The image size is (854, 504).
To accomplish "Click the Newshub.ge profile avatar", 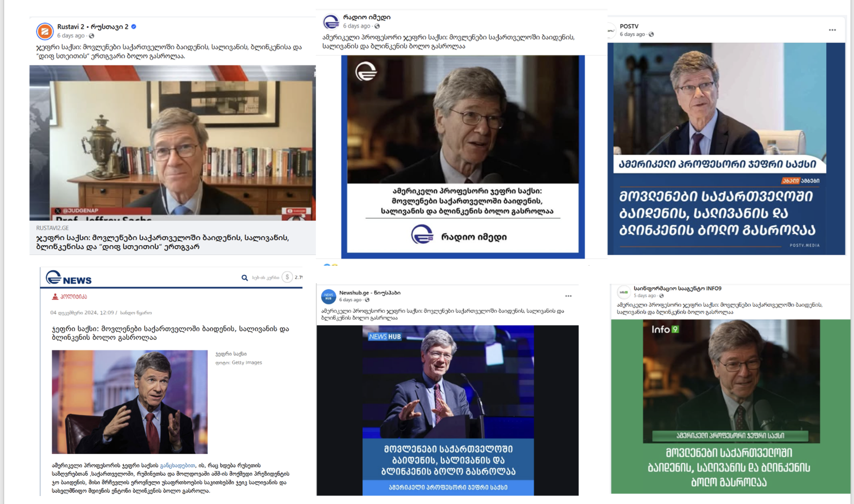I will [329, 297].
